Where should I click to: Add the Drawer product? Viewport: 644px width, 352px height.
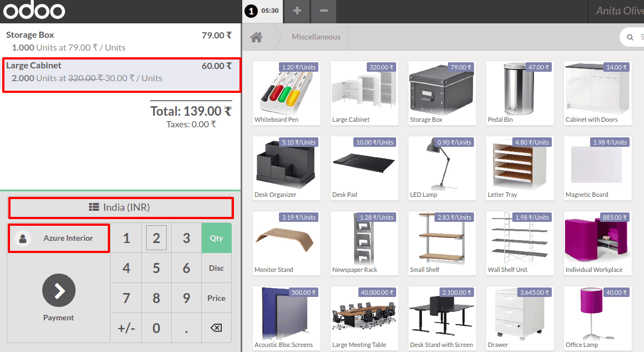520,319
